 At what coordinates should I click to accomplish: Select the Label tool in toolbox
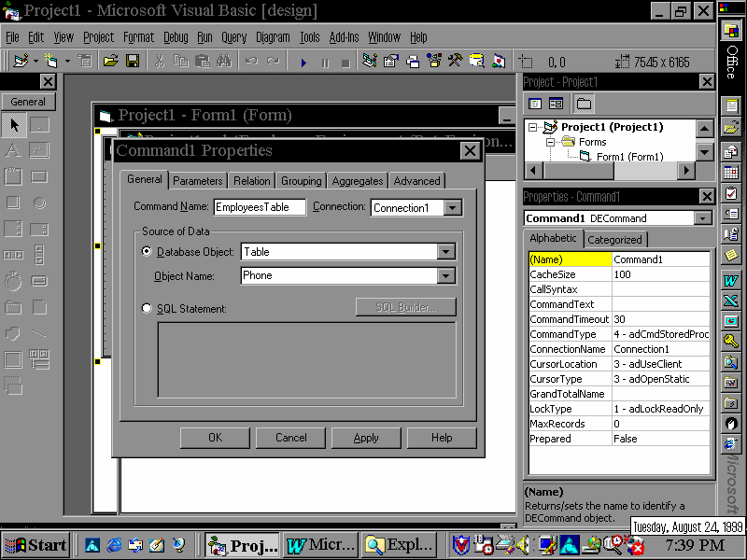(14, 150)
